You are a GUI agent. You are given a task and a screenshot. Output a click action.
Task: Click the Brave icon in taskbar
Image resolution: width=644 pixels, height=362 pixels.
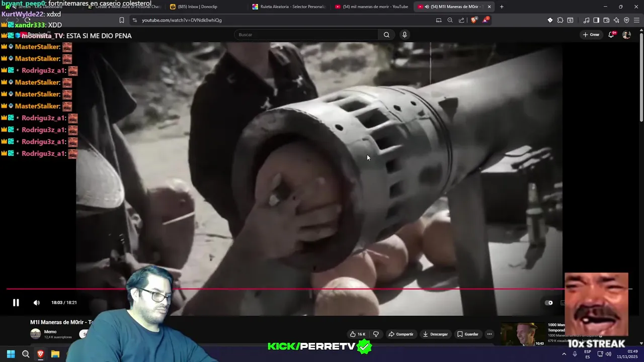(x=41, y=354)
